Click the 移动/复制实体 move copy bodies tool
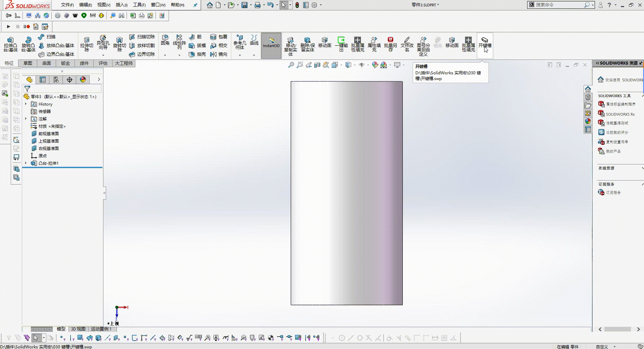644x349 pixels. 290,46
